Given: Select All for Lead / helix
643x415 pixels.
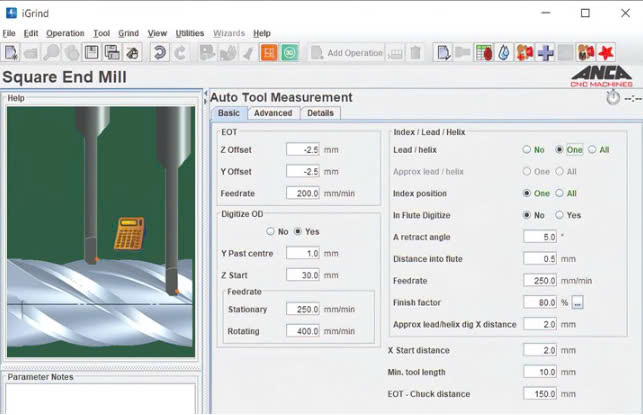Looking at the screenshot, I should (x=592, y=149).
